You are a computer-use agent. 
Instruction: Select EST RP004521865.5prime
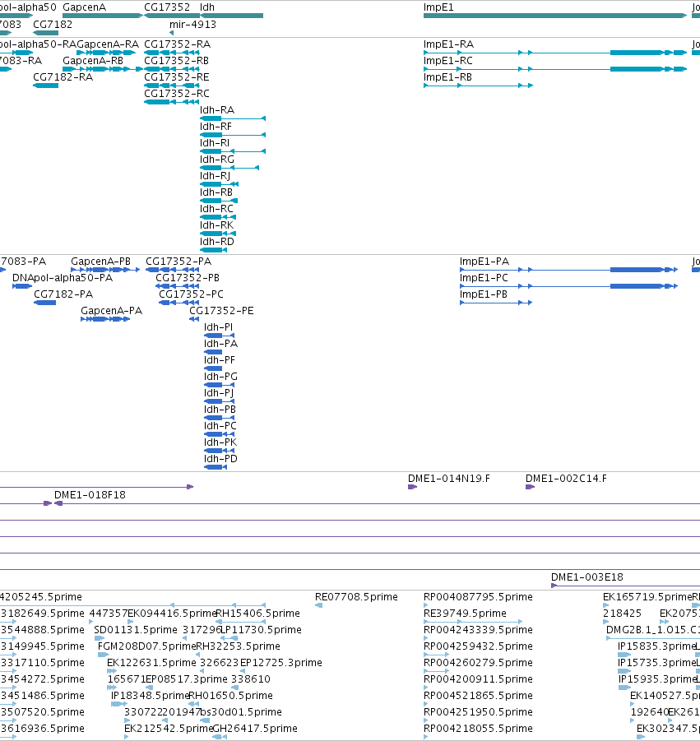[x=478, y=696]
